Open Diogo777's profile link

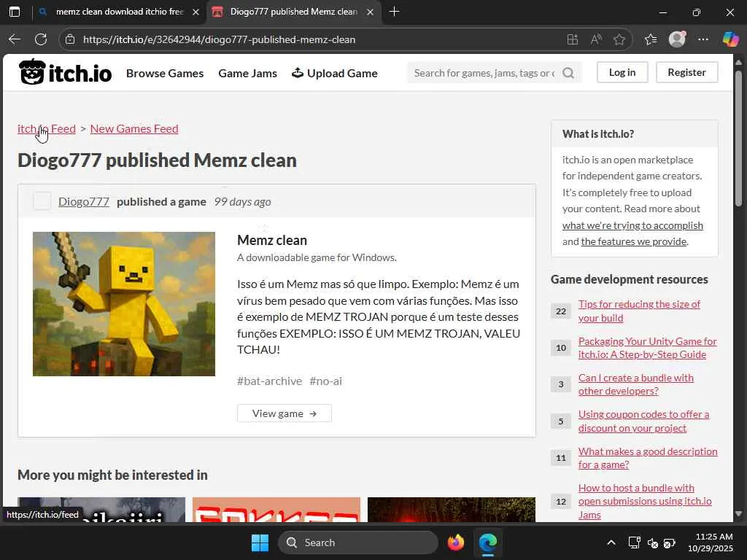(84, 202)
